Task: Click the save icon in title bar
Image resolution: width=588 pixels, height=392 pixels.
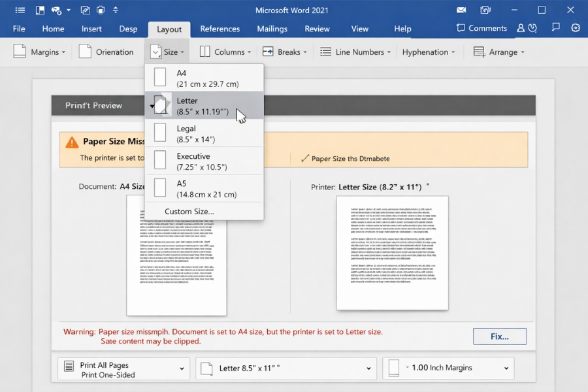Action: 41,10
